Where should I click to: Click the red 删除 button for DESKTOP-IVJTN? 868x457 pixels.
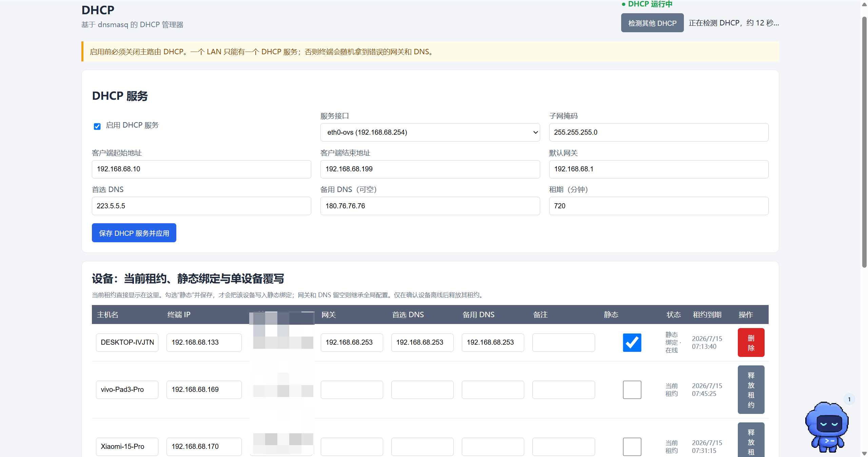pos(751,343)
